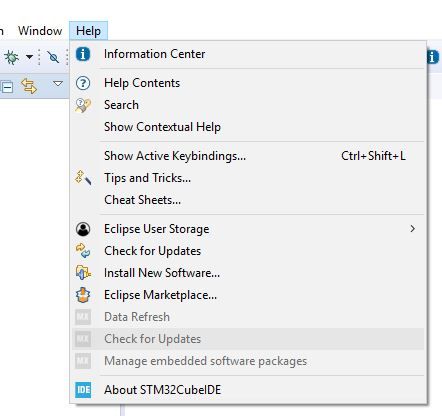Click the Help Contents question mark icon
Image resolution: width=442 pixels, height=416 pixels.
(83, 83)
